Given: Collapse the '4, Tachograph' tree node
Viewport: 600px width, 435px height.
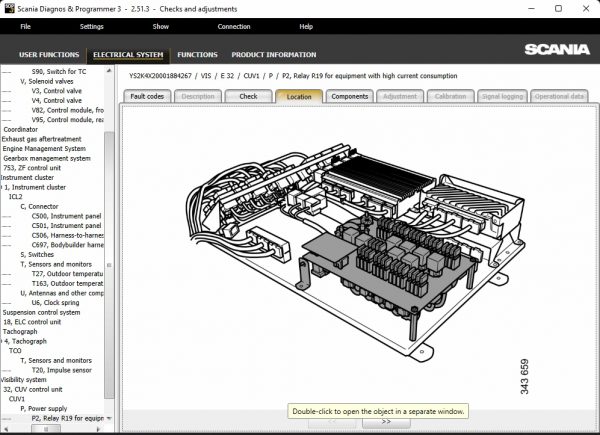Looking at the screenshot, I should click(x=2, y=341).
